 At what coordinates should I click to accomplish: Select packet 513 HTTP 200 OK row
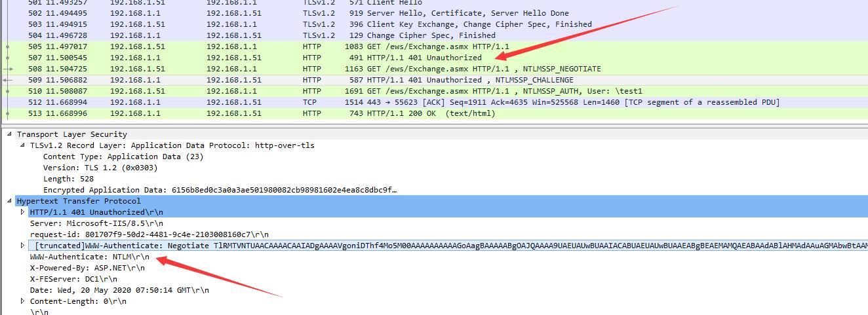(x=434, y=113)
